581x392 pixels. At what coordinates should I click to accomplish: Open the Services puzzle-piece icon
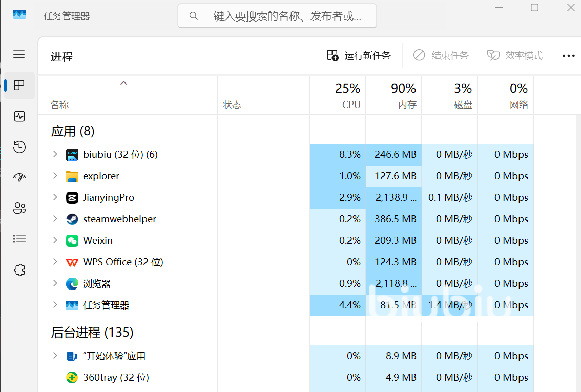tap(19, 270)
